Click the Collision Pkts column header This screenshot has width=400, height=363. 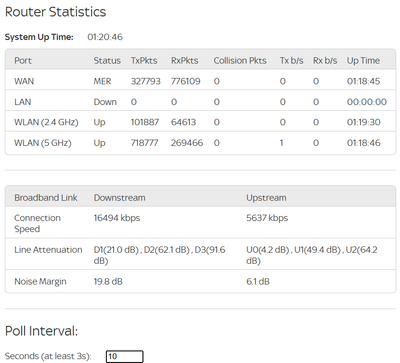[x=240, y=61]
